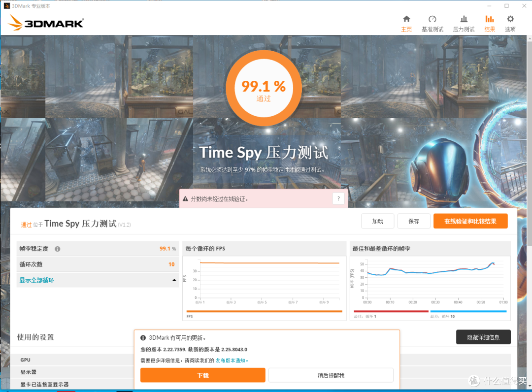Click the info icon in update notice
Screen dimensions: 532x392
click(x=143, y=338)
